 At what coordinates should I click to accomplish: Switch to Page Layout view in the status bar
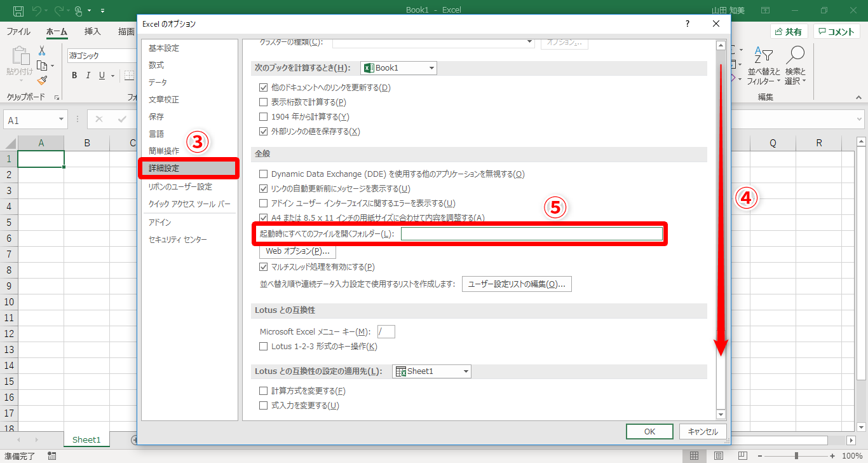pos(718,456)
